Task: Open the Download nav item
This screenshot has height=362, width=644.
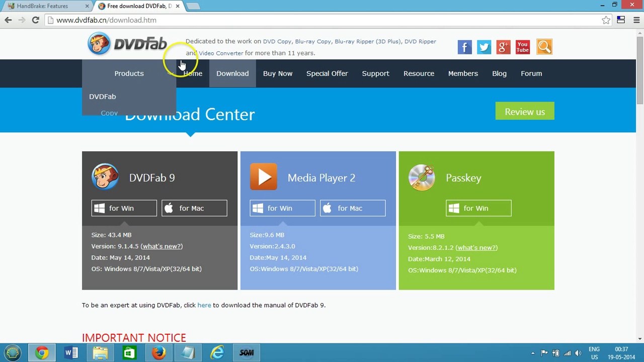Action: tap(232, 73)
